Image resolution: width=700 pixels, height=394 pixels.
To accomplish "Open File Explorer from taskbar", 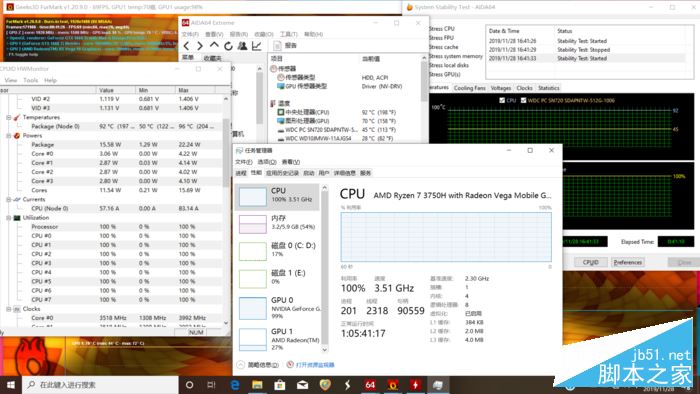I will coord(257,385).
